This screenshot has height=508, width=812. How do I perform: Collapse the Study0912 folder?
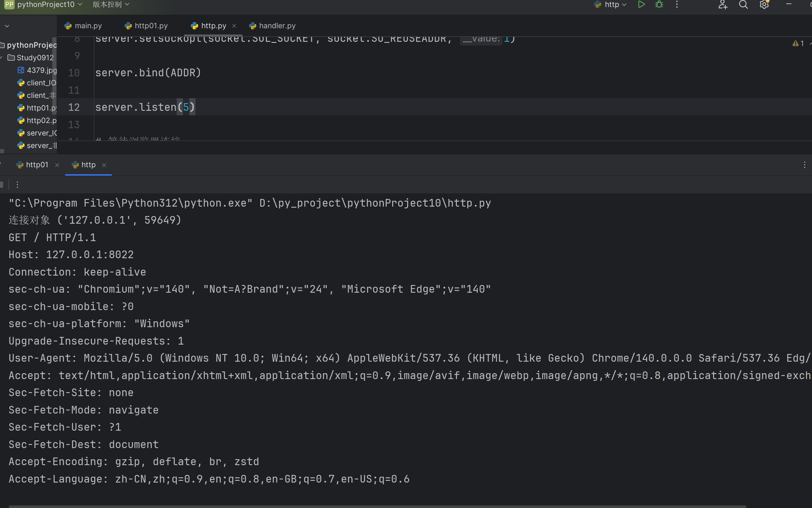click(x=1, y=58)
